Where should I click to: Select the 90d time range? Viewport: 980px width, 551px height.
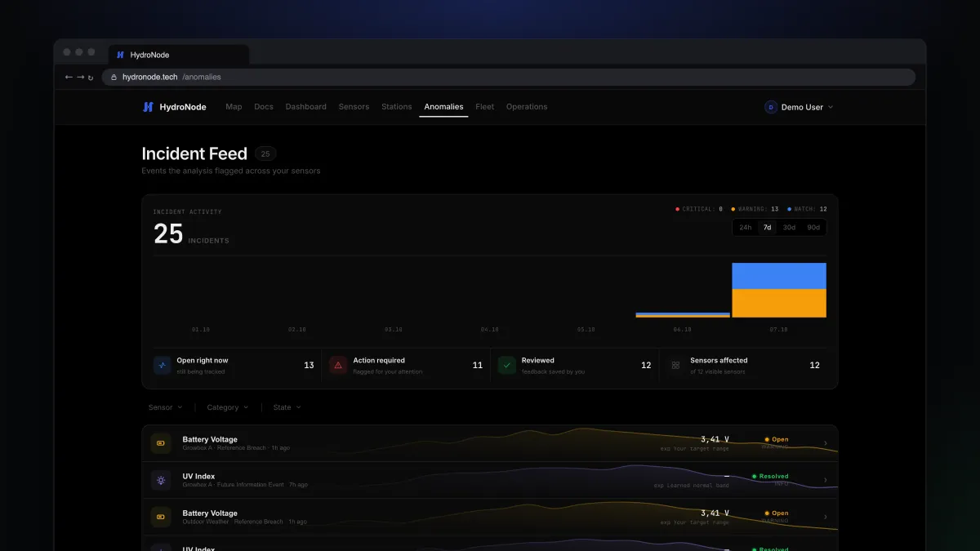(x=813, y=228)
